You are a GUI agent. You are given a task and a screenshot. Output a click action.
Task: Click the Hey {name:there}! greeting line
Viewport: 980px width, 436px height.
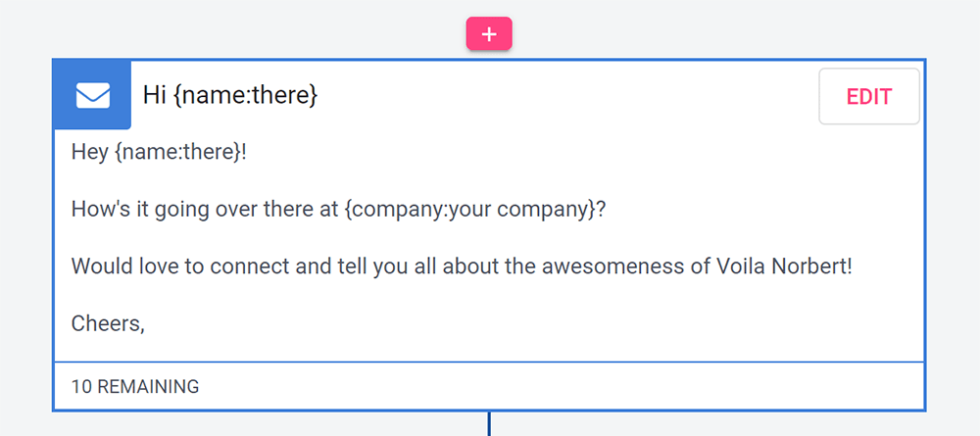pos(160,152)
